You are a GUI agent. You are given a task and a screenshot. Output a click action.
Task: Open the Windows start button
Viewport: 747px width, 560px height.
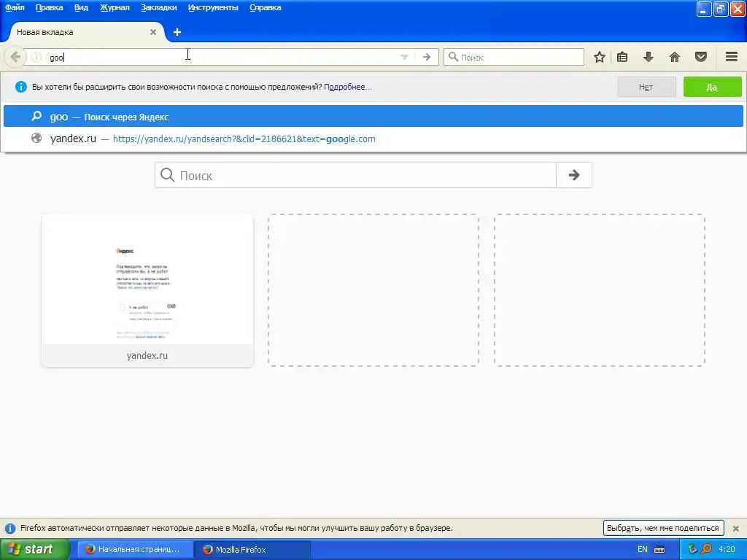35,549
